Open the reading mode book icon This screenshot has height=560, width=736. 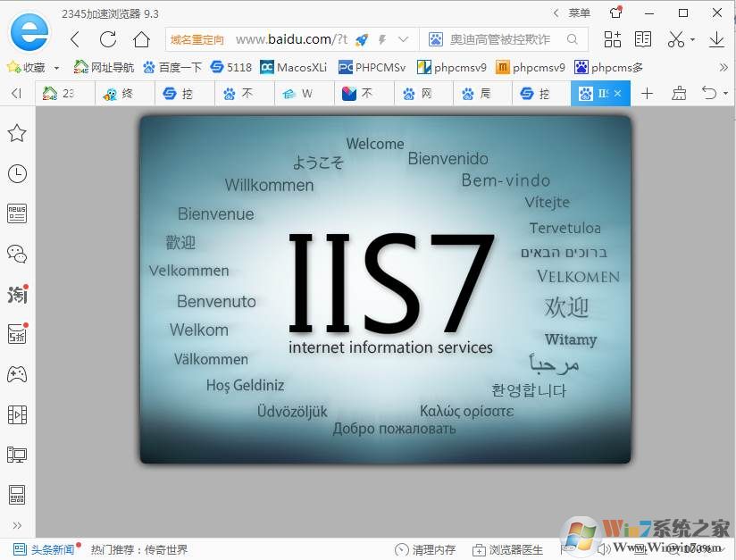click(x=642, y=39)
